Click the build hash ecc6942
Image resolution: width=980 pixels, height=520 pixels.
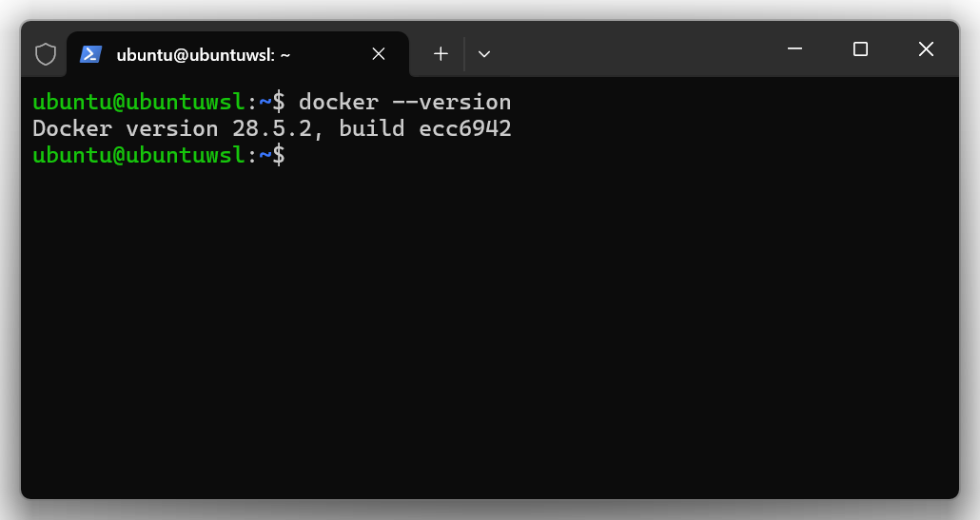[x=465, y=128]
